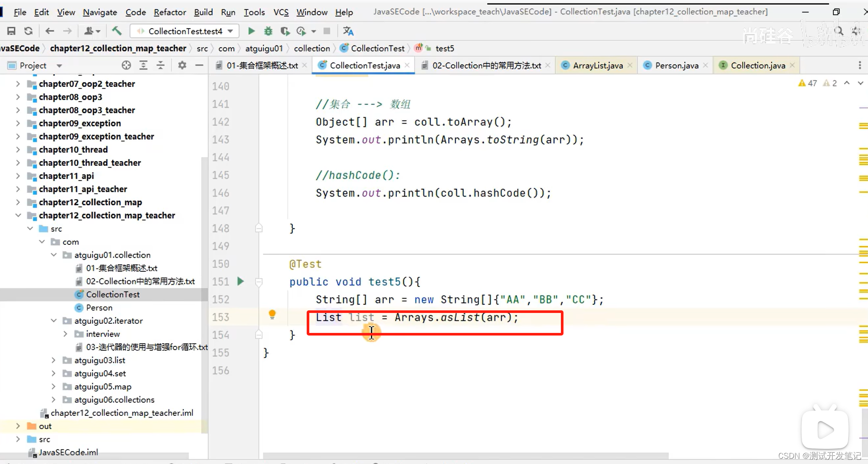The height and width of the screenshot is (464, 868).
Task: Run with coverage icon
Action: pyautogui.click(x=285, y=31)
